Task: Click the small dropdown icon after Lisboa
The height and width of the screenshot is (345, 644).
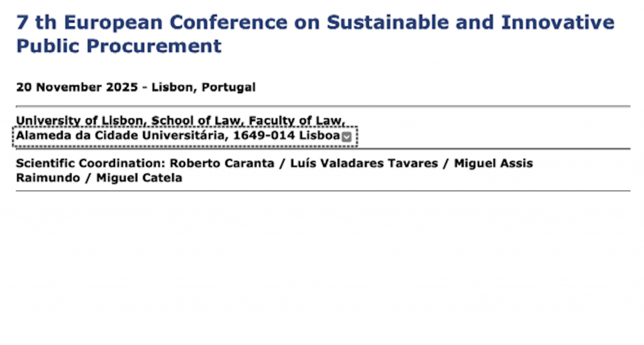Action: click(347, 136)
